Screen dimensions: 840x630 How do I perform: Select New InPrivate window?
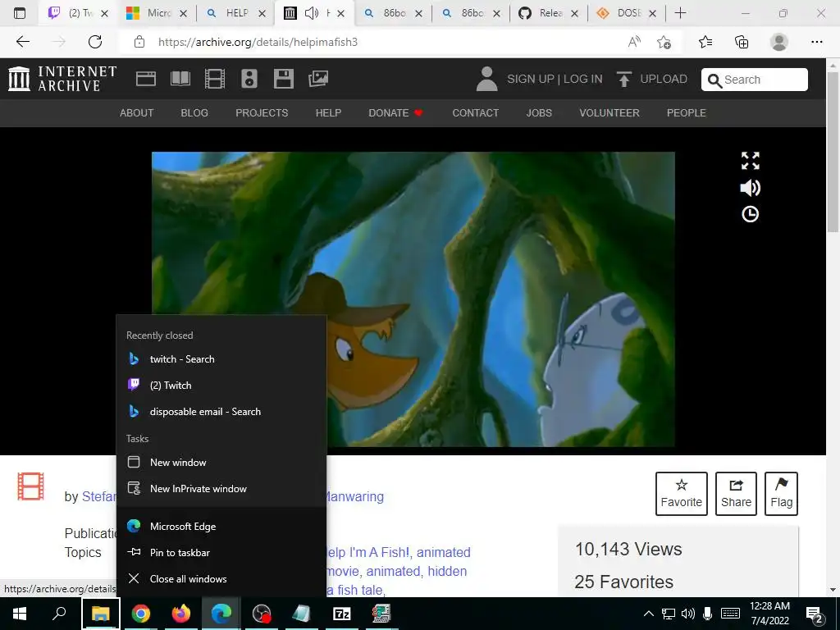[221, 489]
